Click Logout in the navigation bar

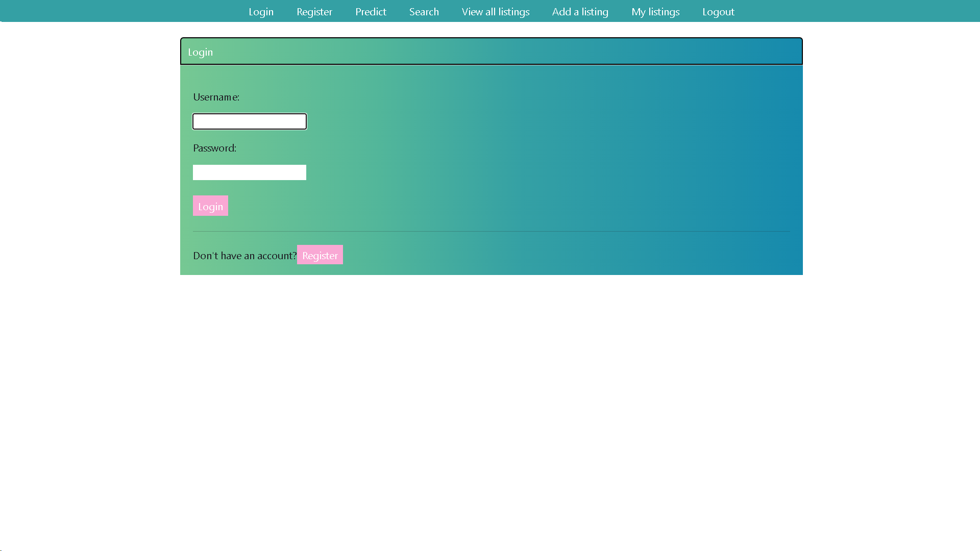click(x=718, y=12)
